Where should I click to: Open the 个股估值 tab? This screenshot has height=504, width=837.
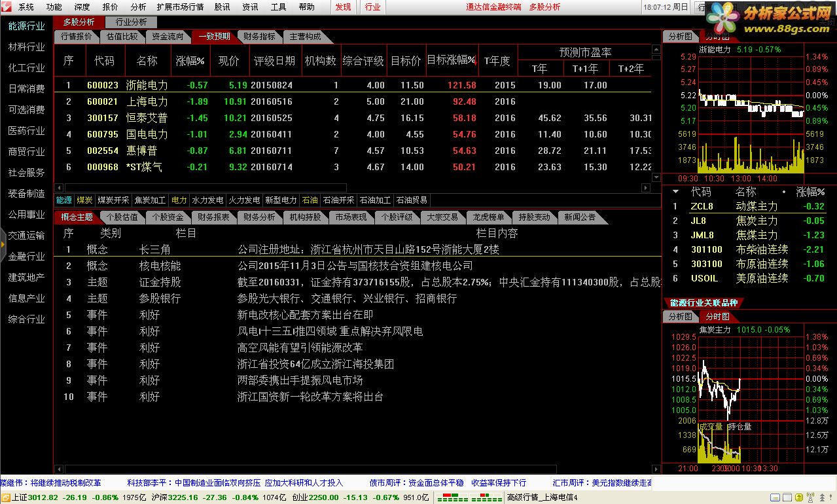(122, 217)
